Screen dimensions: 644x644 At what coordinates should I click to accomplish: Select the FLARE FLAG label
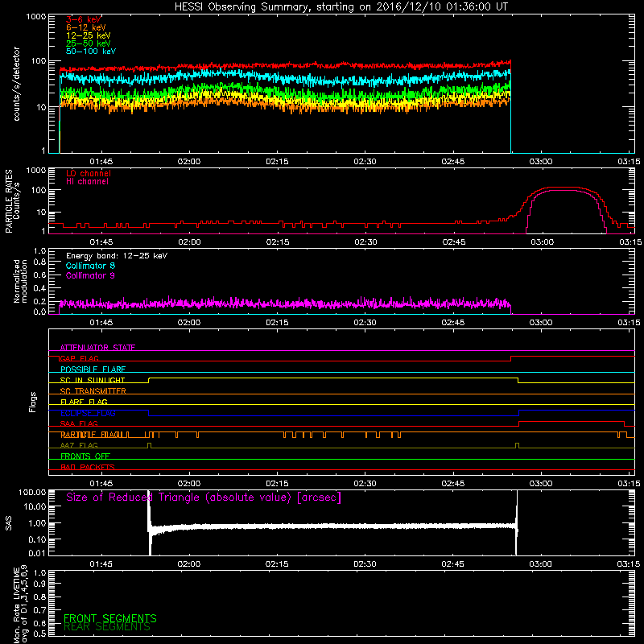click(x=84, y=402)
